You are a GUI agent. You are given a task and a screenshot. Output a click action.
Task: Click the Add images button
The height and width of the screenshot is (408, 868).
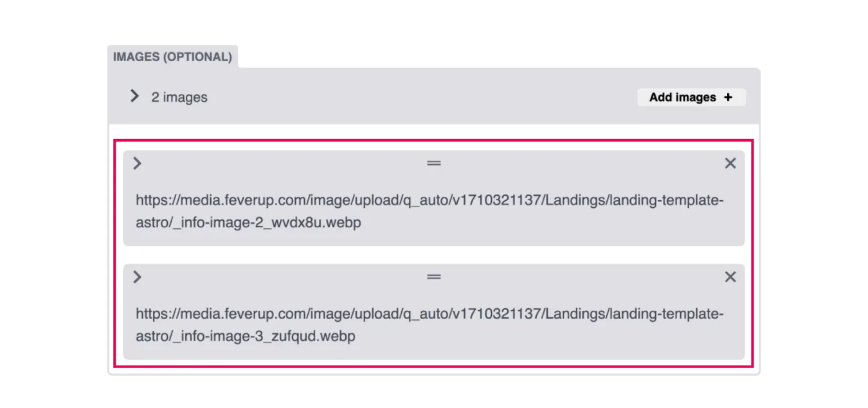691,97
